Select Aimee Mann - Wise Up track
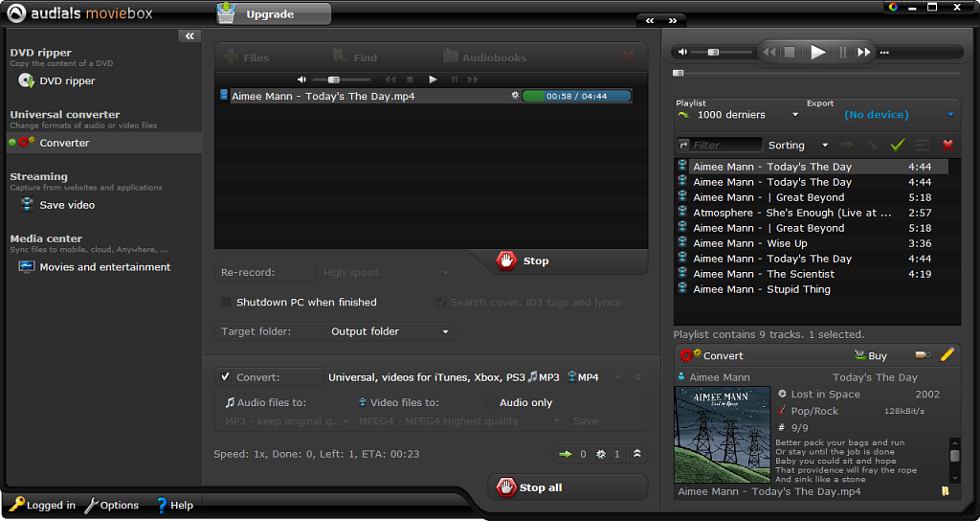Image resolution: width=980 pixels, height=521 pixels. [x=813, y=243]
